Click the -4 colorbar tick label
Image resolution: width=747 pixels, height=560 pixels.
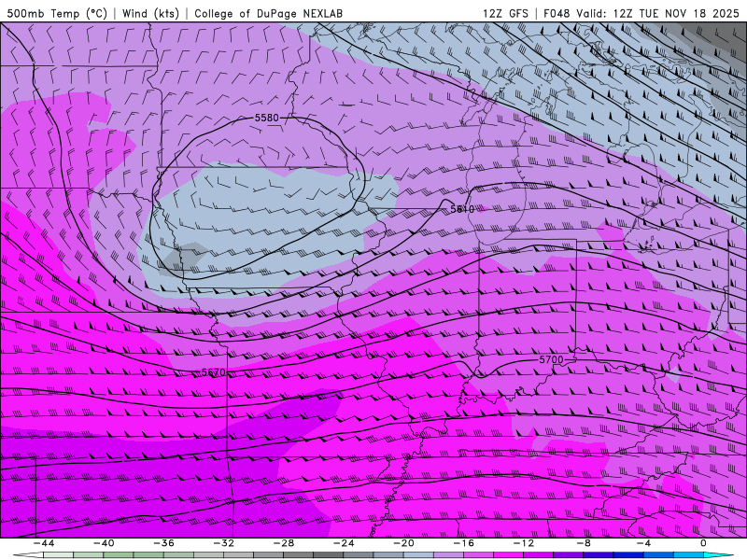643,543
